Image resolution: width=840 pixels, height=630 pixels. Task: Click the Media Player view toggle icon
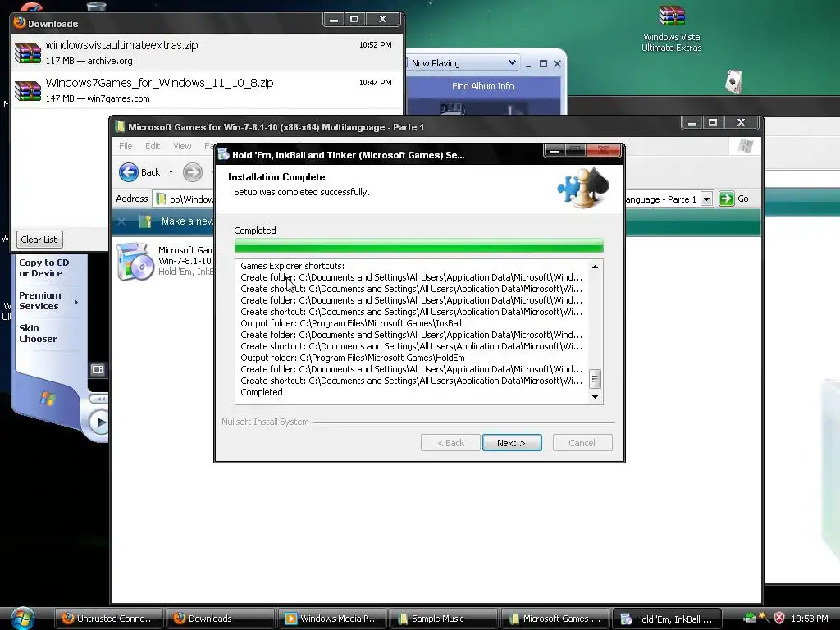(x=98, y=369)
